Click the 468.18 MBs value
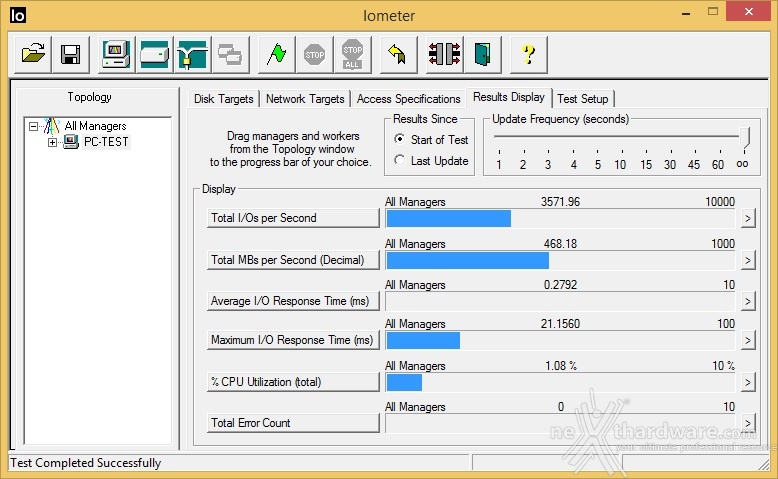 point(560,244)
